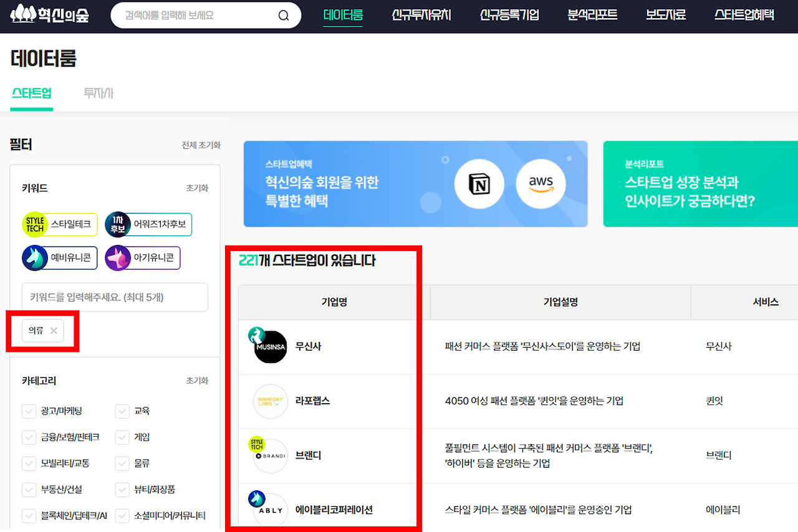Click the AWS icon on the benefits banner
This screenshot has height=532, width=798.
pos(541,183)
